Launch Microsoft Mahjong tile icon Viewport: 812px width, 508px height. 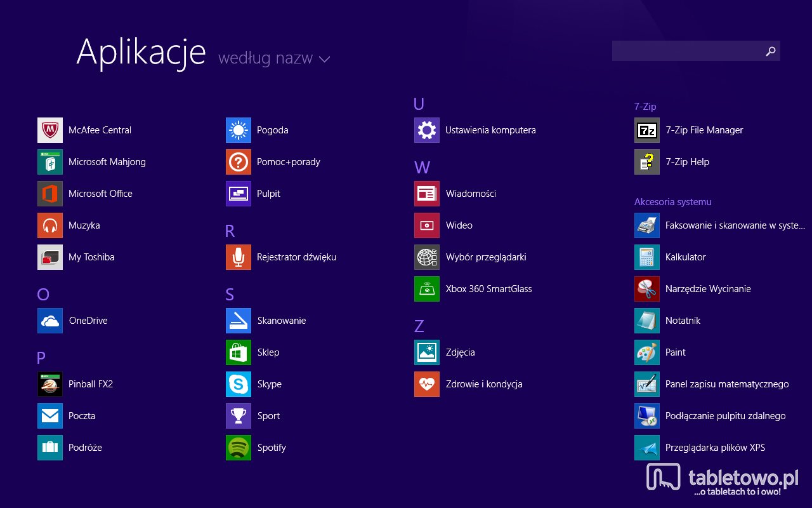point(50,162)
